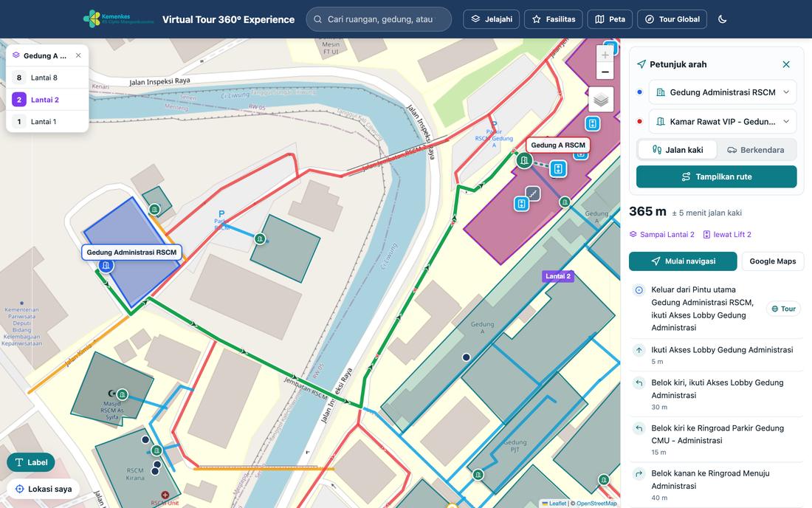
Task: Open the Fasilitas menu
Action: 553,19
